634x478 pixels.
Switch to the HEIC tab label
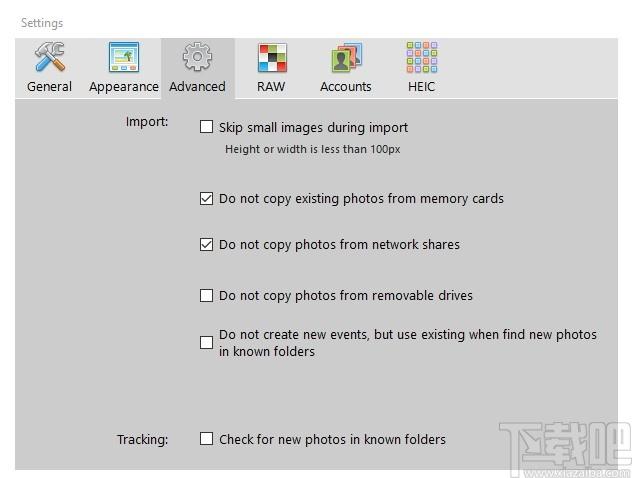click(421, 87)
